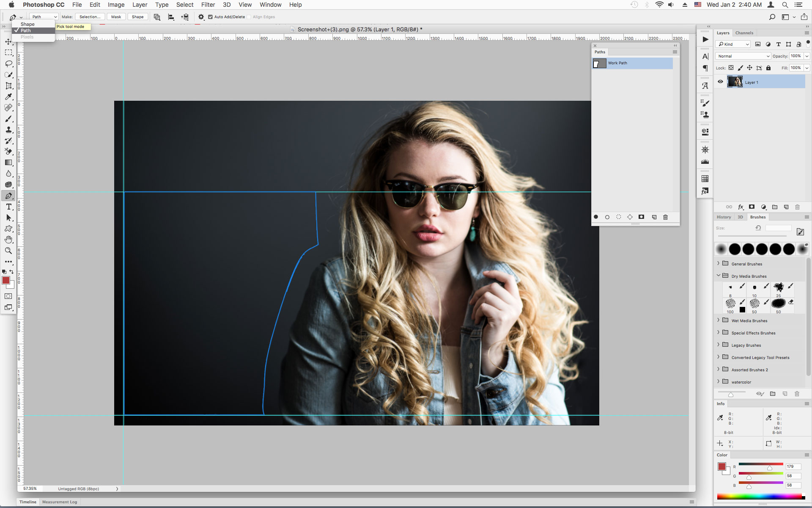Toggle filter for adjustment layers
This screenshot has width=812, height=508.
768,44
